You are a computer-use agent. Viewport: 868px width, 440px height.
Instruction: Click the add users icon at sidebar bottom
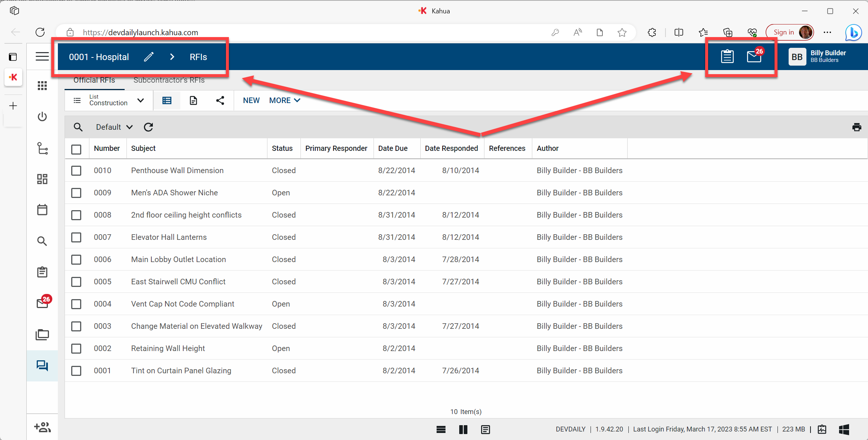pos(42,427)
